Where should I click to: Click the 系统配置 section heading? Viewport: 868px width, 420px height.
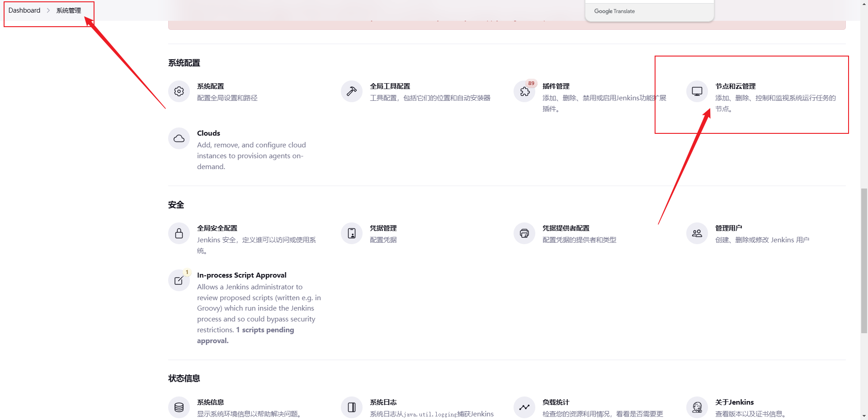point(184,63)
